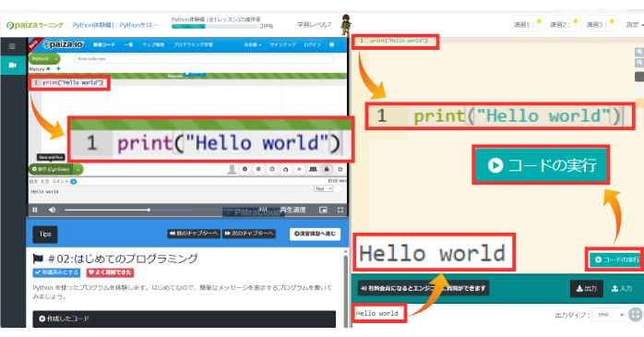The width and height of the screenshot is (644, 337).
Task: Click the Tips button
Action: [45, 235]
